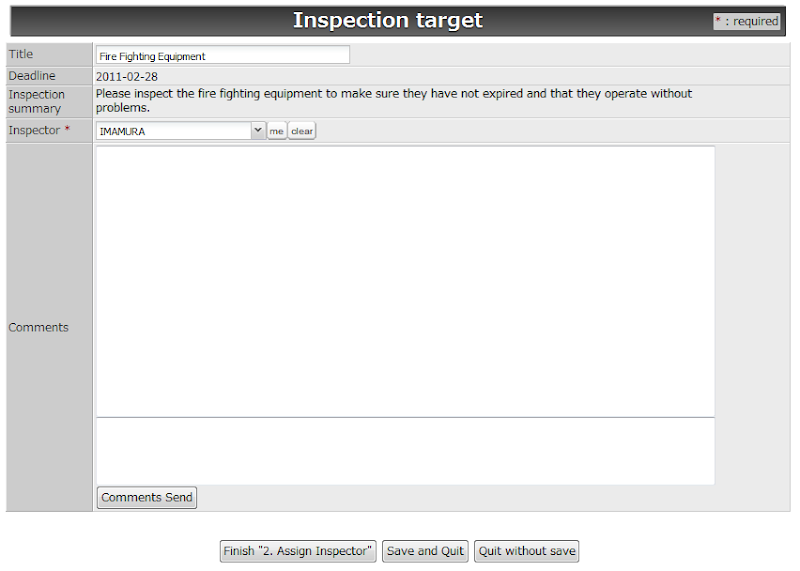Viewport: 800px width, 571px height.
Task: Click the small 'me' button beside Inspector
Action: pyautogui.click(x=277, y=131)
